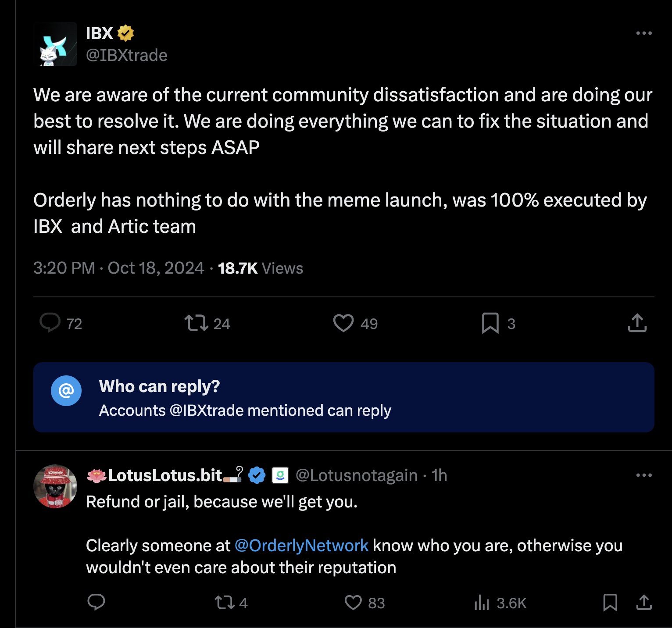Reply to the IBX main post
Viewport: 672px width, 628px height.
[50, 323]
